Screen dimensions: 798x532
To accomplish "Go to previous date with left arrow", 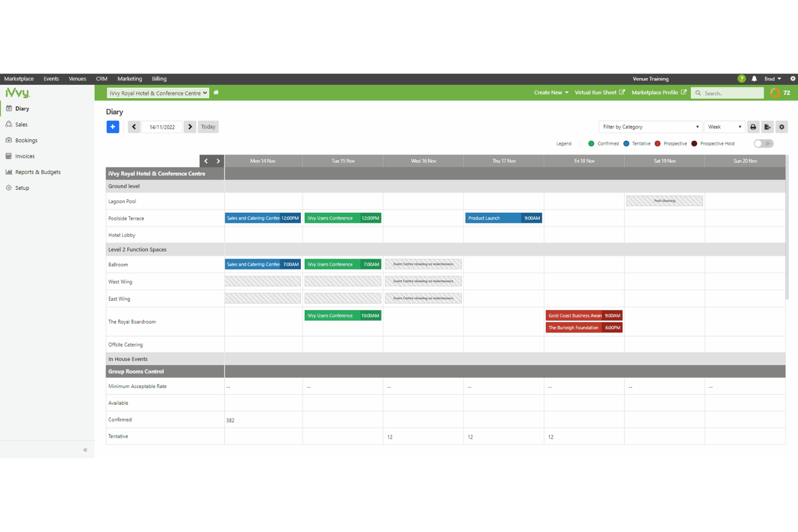I will 134,127.
